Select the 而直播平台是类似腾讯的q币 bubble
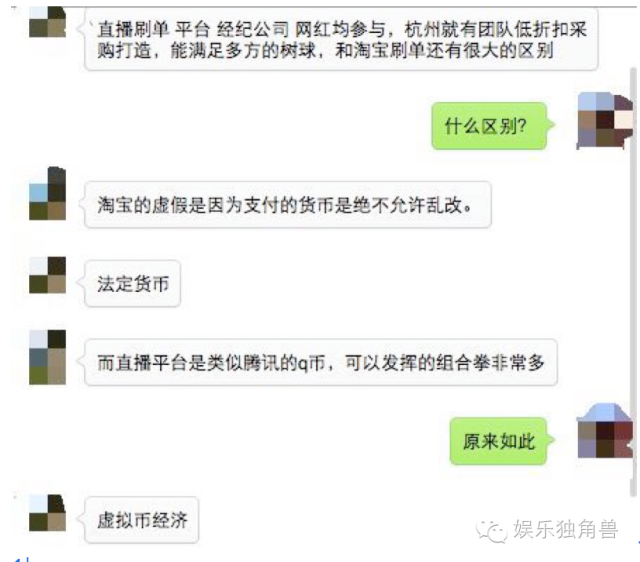Screen dimensions: 640x562 tap(321, 362)
